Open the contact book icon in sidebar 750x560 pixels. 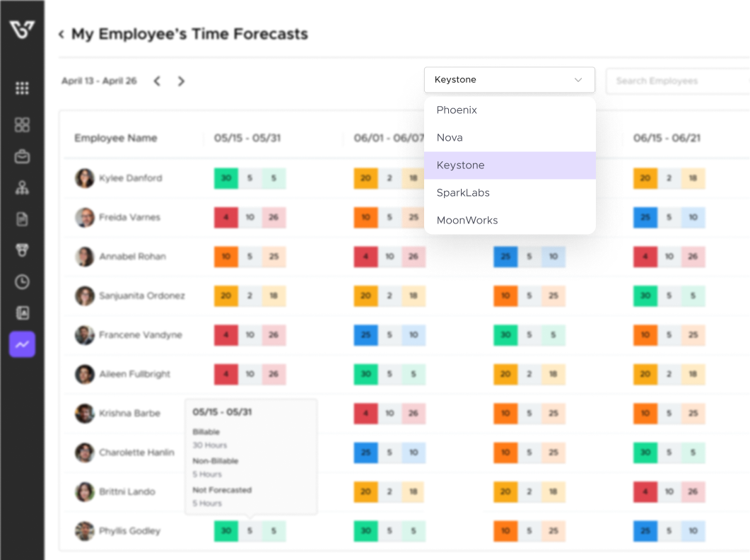(22, 313)
